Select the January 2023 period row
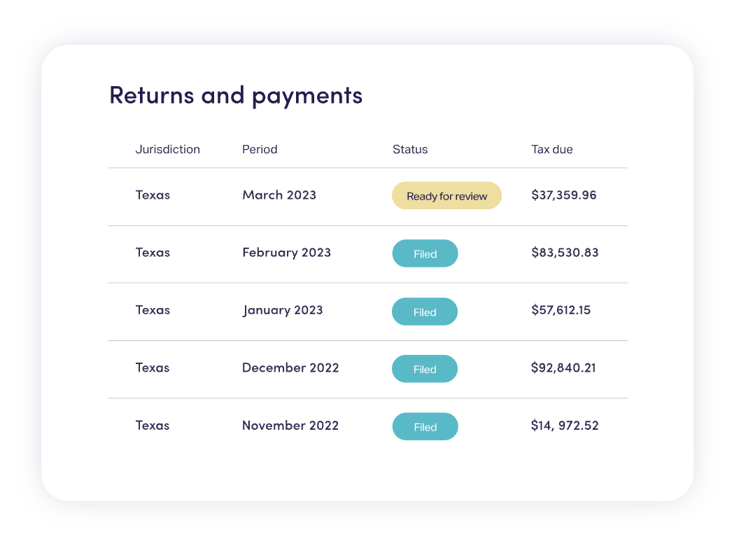The width and height of the screenshot is (739, 560). click(x=283, y=310)
